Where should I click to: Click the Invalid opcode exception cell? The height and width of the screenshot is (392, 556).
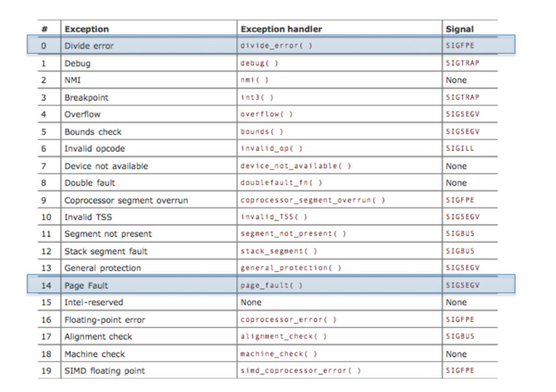point(94,148)
